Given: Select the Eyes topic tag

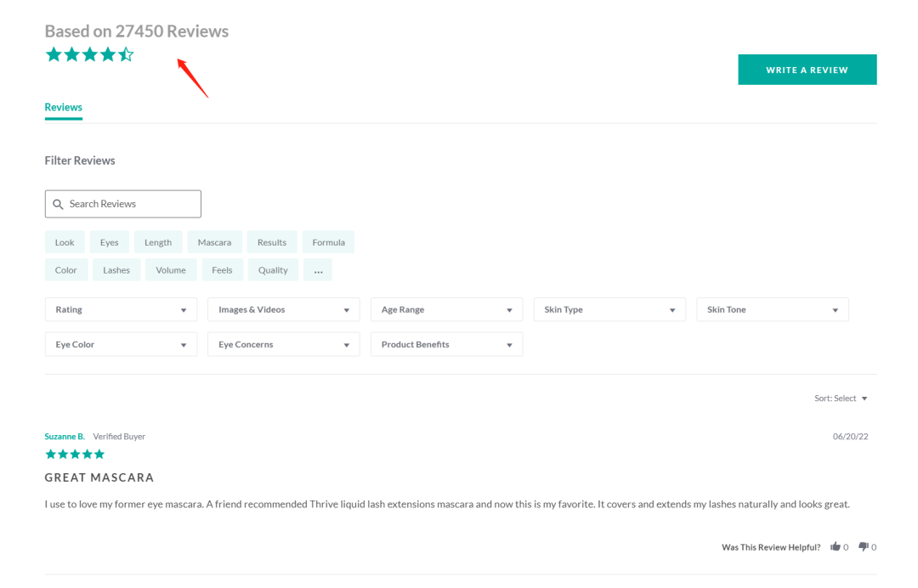Looking at the screenshot, I should coord(109,242).
